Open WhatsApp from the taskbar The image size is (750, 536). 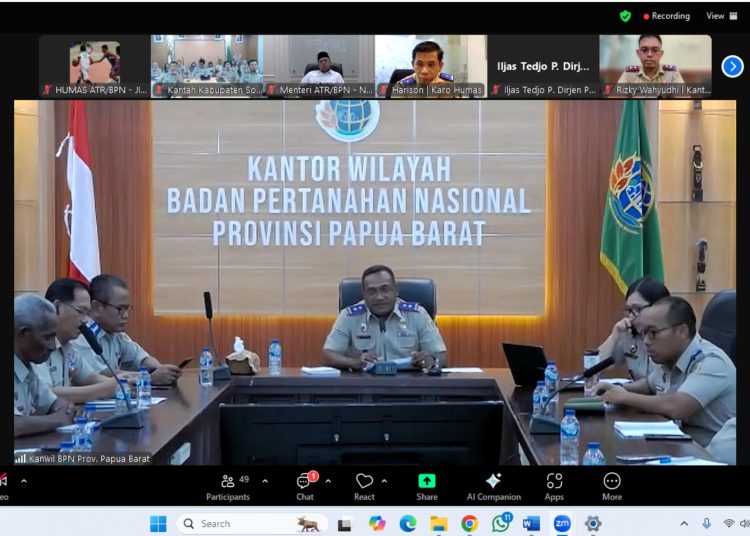pos(500,524)
